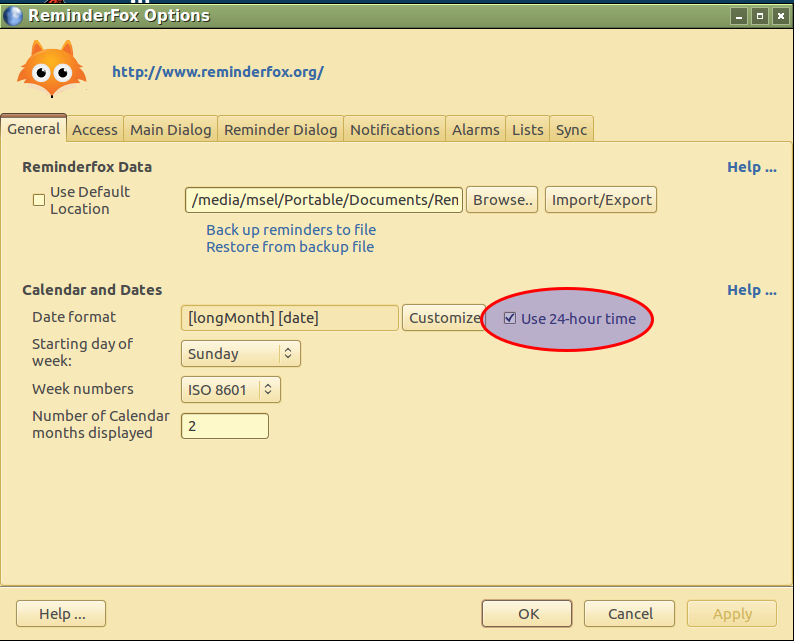Switch to the General tab
The image size is (794, 641).
click(x=33, y=129)
